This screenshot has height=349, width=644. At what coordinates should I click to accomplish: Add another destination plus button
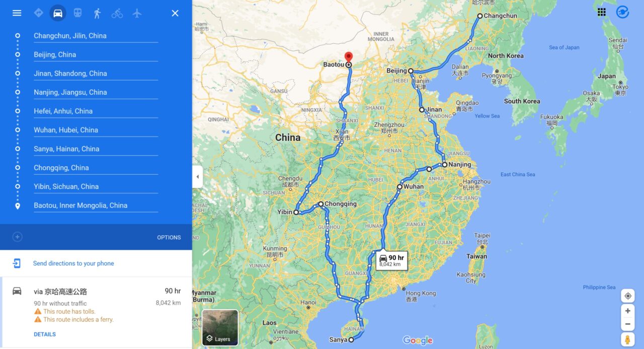(x=18, y=237)
